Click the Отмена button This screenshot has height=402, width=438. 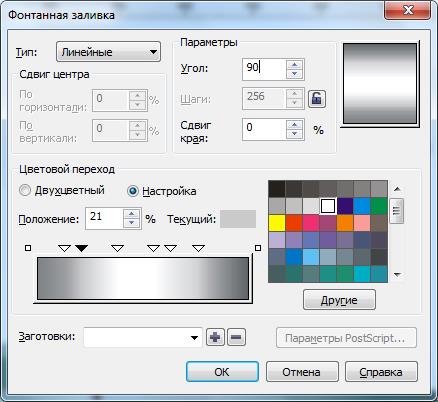tap(302, 372)
